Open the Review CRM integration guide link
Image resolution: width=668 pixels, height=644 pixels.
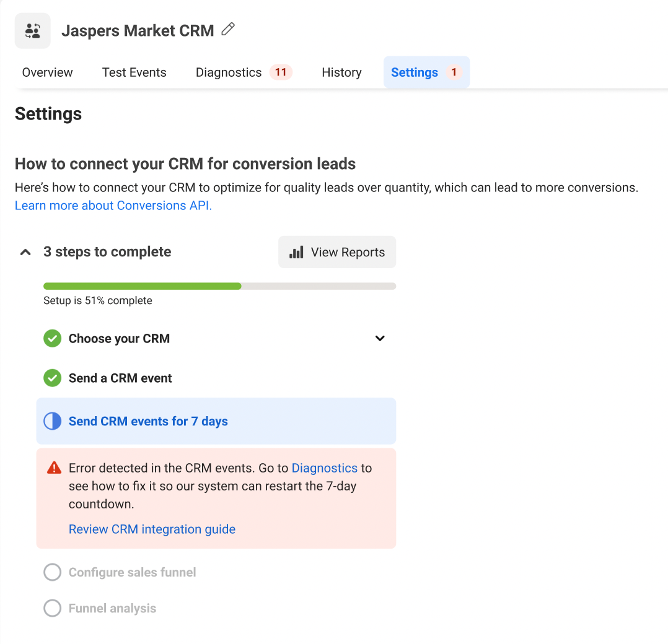(x=152, y=529)
